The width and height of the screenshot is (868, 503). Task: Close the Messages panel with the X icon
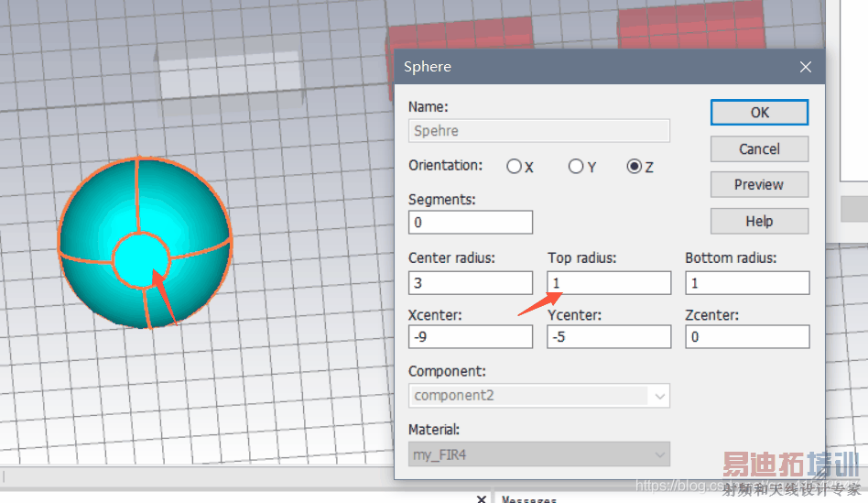(481, 499)
